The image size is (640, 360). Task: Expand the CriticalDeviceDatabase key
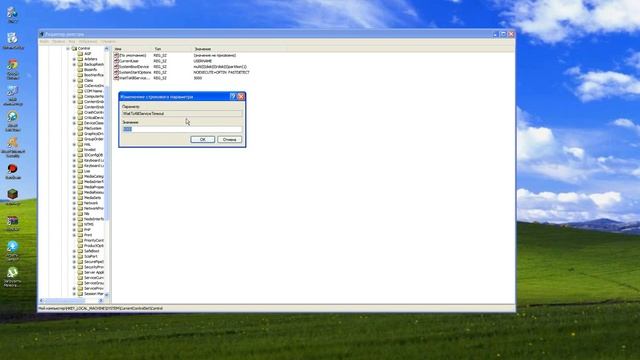pos(74,118)
